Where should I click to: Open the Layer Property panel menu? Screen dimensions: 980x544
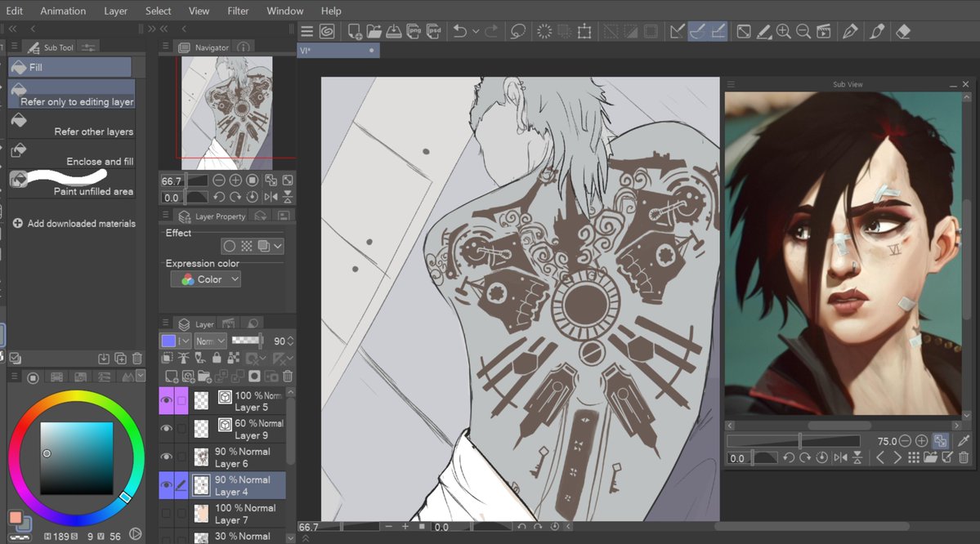pos(166,216)
